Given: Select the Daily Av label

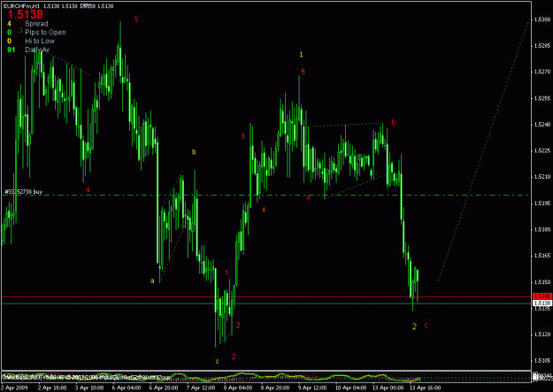Looking at the screenshot, I should tap(37, 50).
